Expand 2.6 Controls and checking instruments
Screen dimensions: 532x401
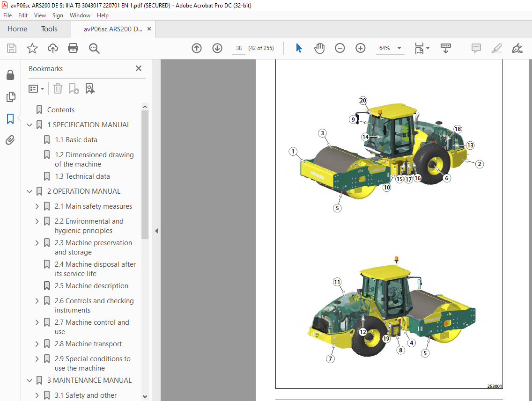(37, 301)
